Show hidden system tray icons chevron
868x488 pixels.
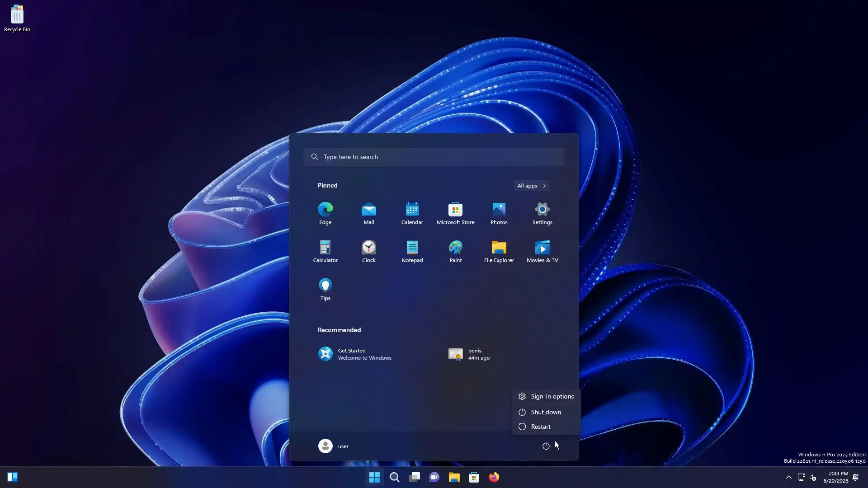(788, 477)
